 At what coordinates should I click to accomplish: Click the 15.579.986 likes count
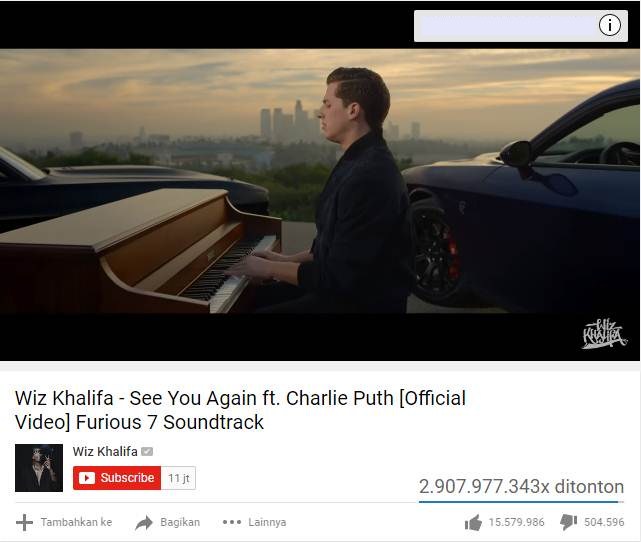[516, 522]
